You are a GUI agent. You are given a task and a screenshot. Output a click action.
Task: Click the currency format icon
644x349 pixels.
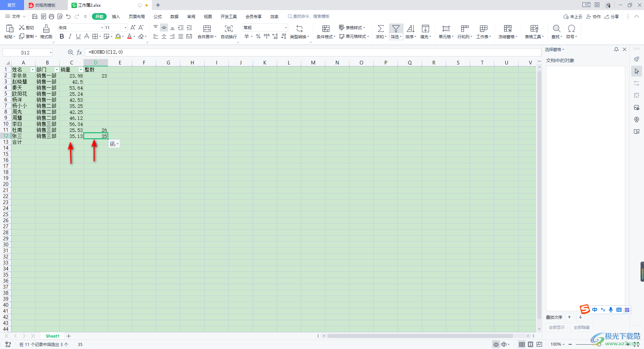247,37
